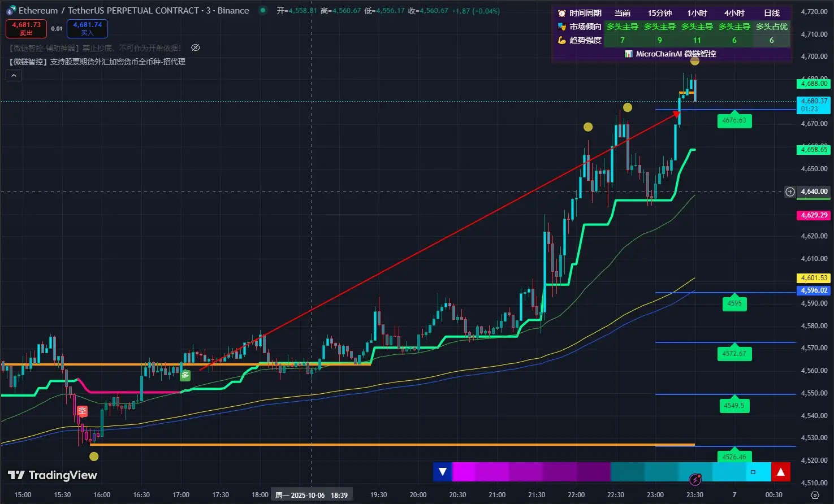Click the bright magenta segment of the gauge
This screenshot has width=834, height=504.
click(464, 472)
